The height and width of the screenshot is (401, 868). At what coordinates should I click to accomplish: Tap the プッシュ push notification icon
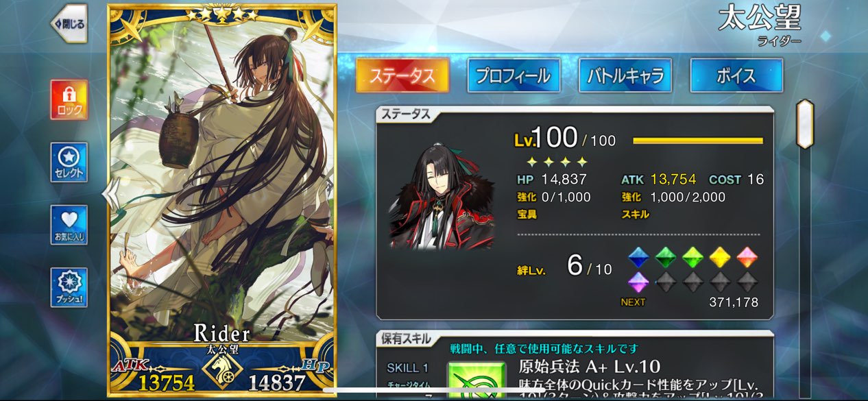(x=69, y=287)
